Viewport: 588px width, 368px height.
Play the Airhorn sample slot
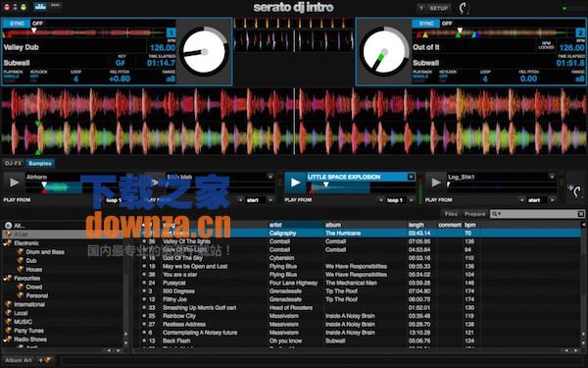[15, 183]
